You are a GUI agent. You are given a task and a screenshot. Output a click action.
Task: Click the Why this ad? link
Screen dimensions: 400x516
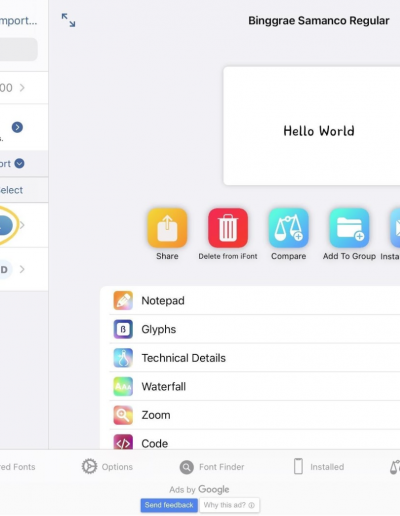pyautogui.click(x=229, y=505)
